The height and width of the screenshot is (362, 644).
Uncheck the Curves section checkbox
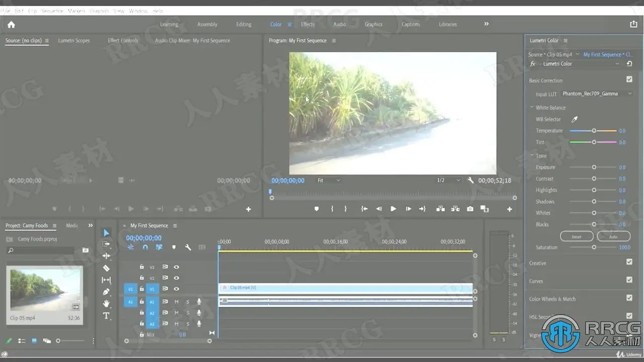pyautogui.click(x=629, y=280)
